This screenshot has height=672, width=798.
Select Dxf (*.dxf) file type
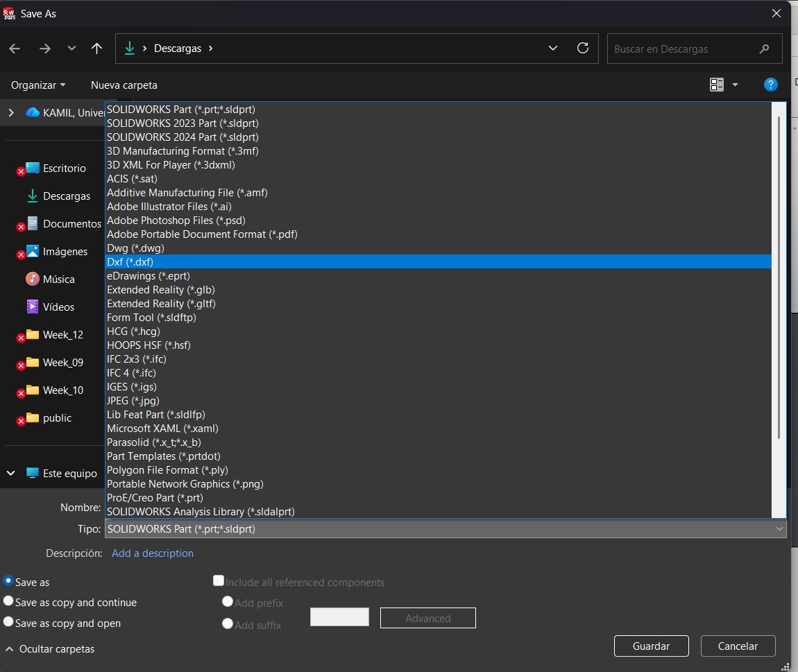pos(438,262)
